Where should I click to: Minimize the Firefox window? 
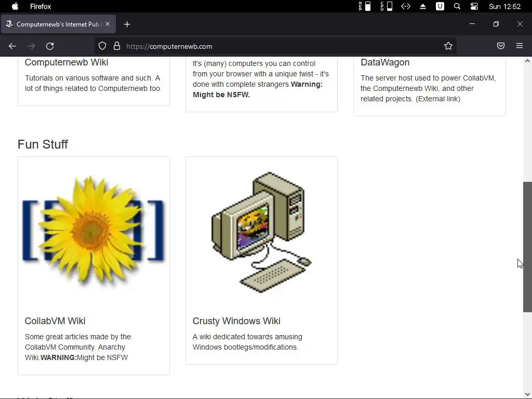472,24
